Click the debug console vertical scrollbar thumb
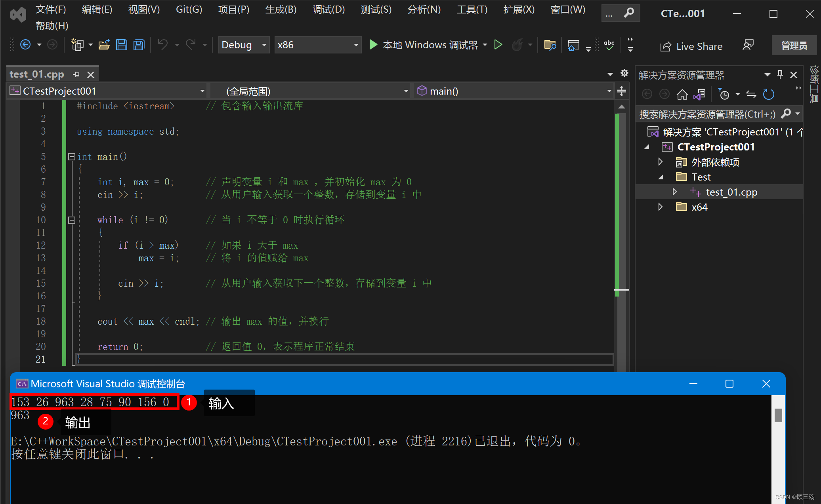The image size is (821, 504). coord(778,415)
